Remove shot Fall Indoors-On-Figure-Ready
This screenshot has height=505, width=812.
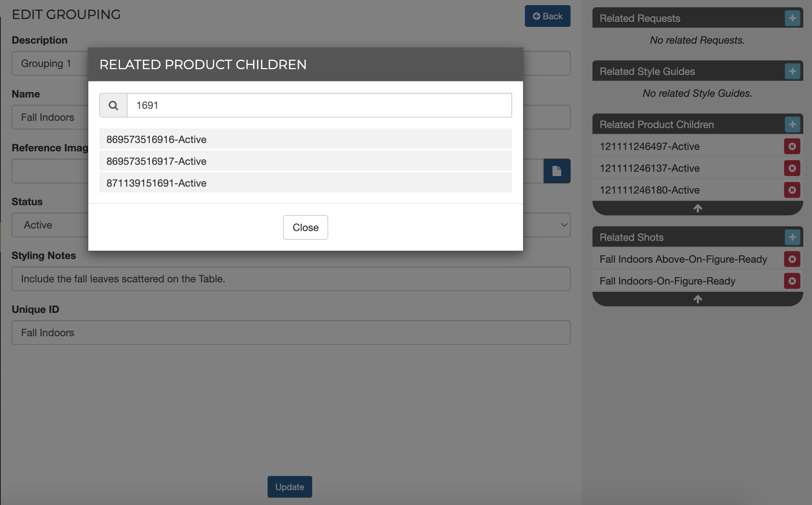tap(792, 281)
